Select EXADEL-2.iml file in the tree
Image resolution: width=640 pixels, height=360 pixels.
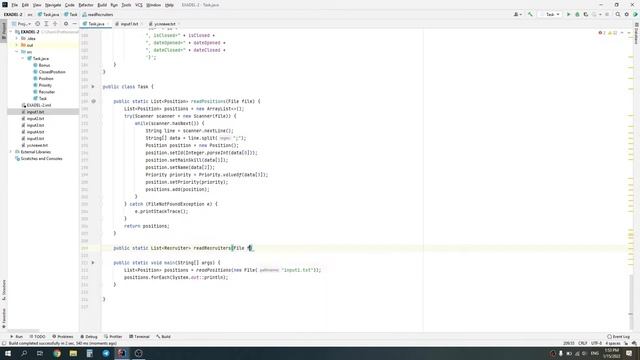(36, 105)
